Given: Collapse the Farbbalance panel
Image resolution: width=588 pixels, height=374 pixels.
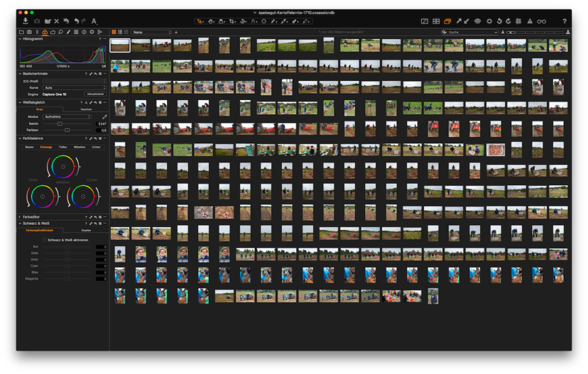Looking at the screenshot, I should coord(20,138).
